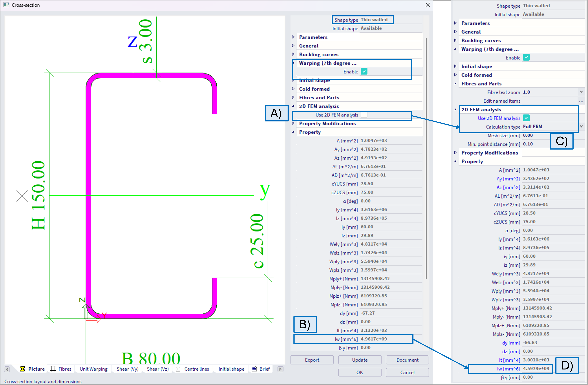Uncheck the ticked Use 2D FEM analysis box

526,118
